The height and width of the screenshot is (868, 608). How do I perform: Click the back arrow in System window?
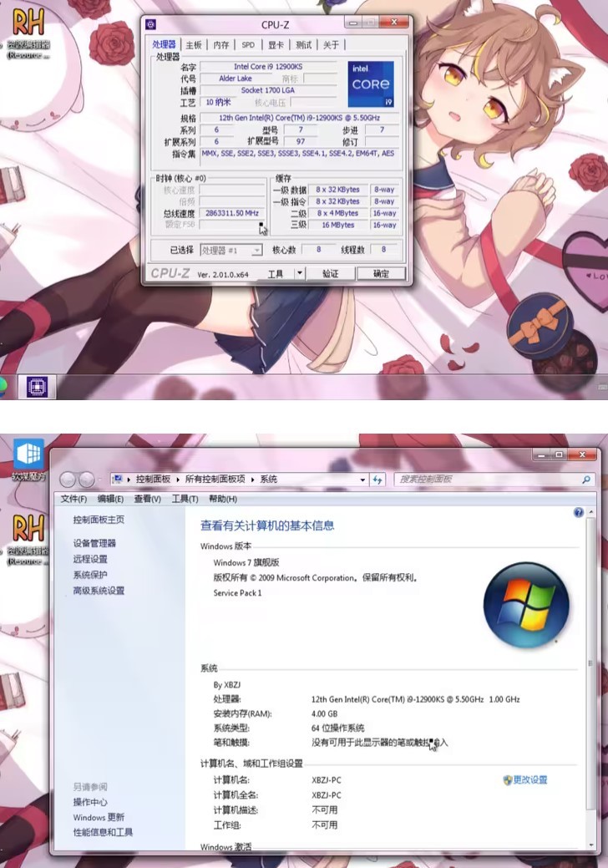point(68,480)
